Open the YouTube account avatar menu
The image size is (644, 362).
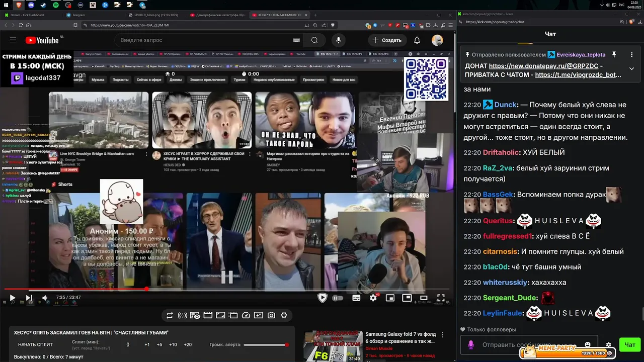pyautogui.click(x=437, y=40)
